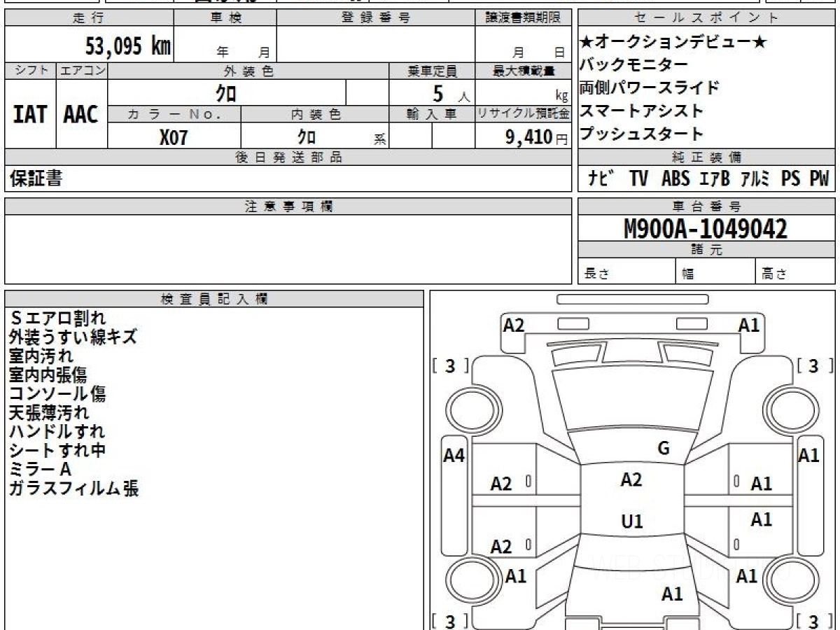The height and width of the screenshot is (630, 840).
Task: Select the ナビ equipment label
Action: (x=600, y=178)
